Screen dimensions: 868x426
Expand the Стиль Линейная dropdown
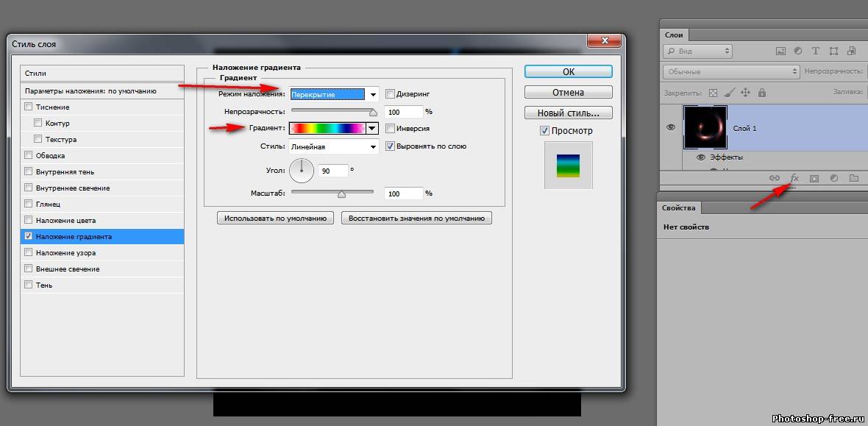click(373, 147)
